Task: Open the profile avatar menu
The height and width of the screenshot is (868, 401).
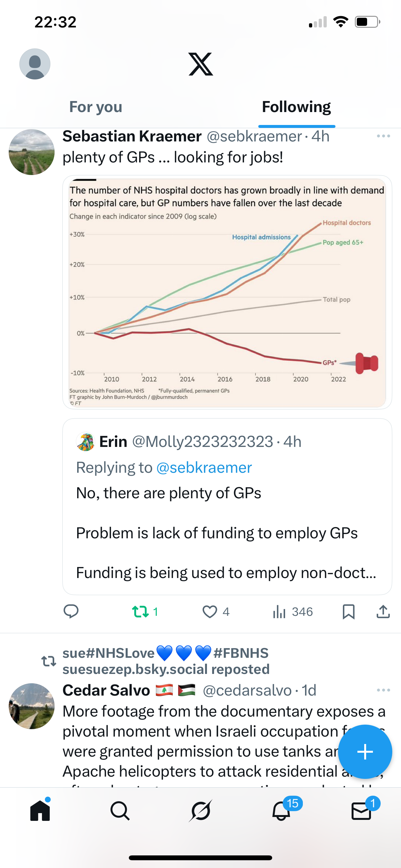Action: pyautogui.click(x=35, y=64)
